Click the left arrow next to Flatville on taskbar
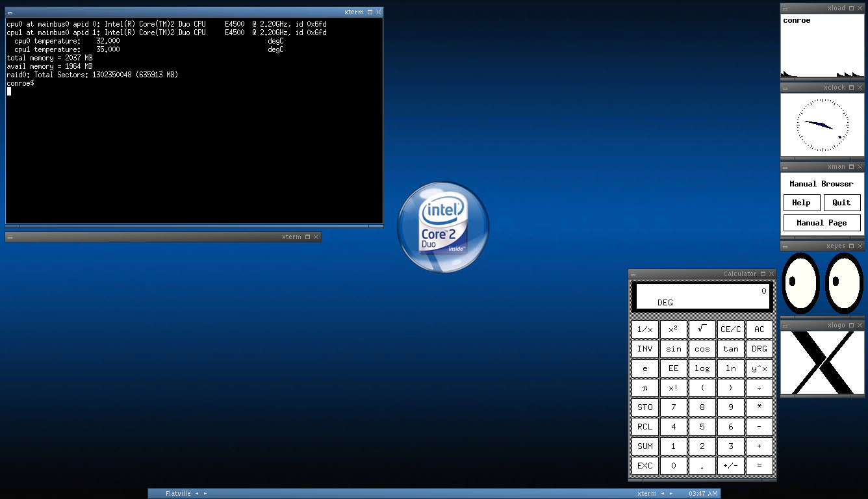The image size is (868, 499). tap(198, 494)
